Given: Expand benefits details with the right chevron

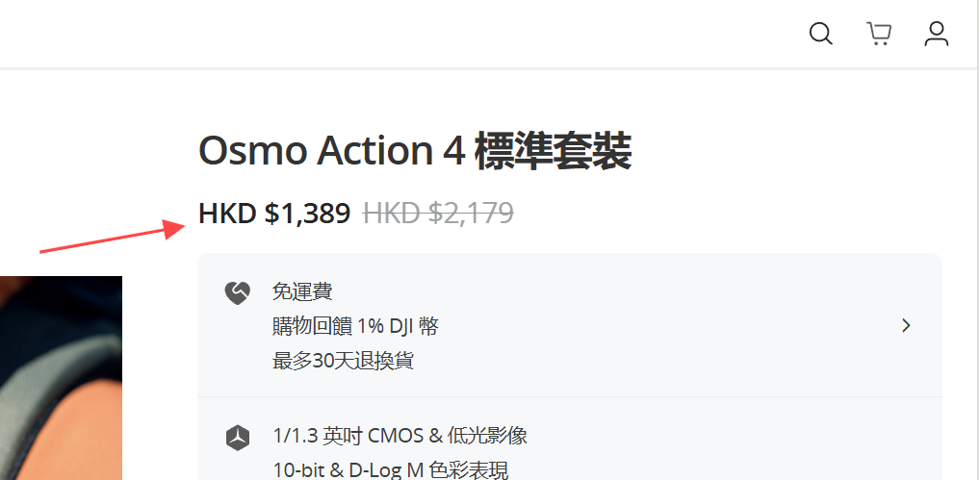Looking at the screenshot, I should click(x=905, y=326).
